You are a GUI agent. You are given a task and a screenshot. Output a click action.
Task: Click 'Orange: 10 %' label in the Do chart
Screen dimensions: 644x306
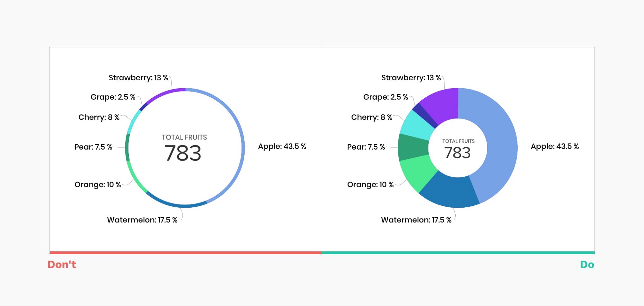pyautogui.click(x=370, y=184)
